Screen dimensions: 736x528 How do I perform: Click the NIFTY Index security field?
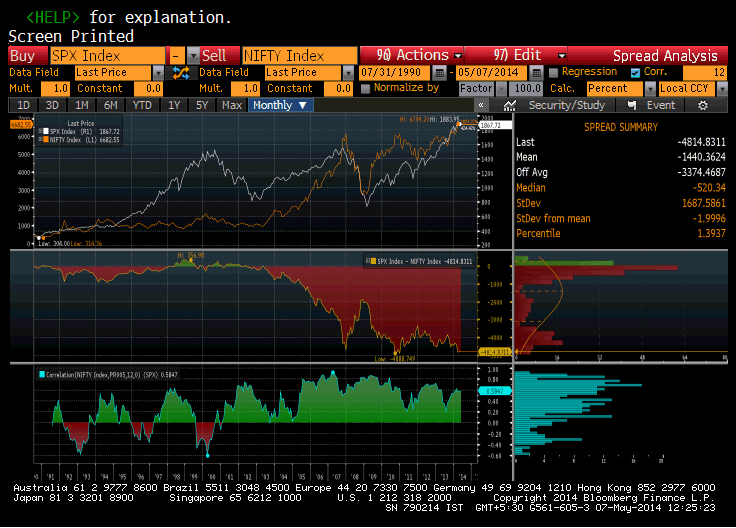pos(299,56)
